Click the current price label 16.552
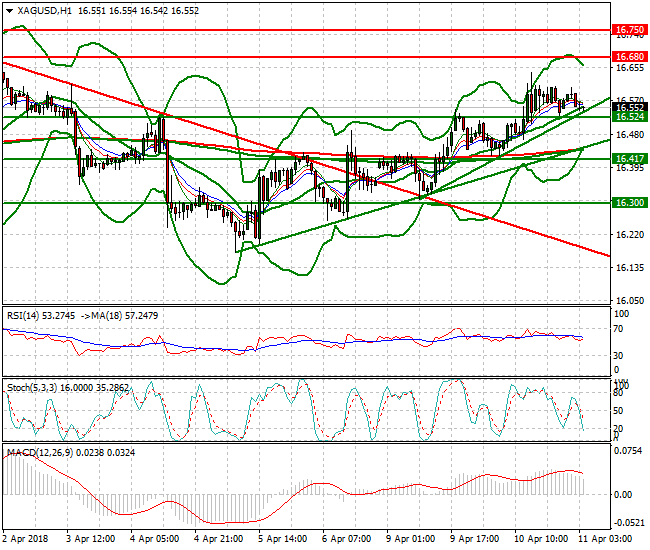The height and width of the screenshot is (550, 650). pyautogui.click(x=630, y=107)
